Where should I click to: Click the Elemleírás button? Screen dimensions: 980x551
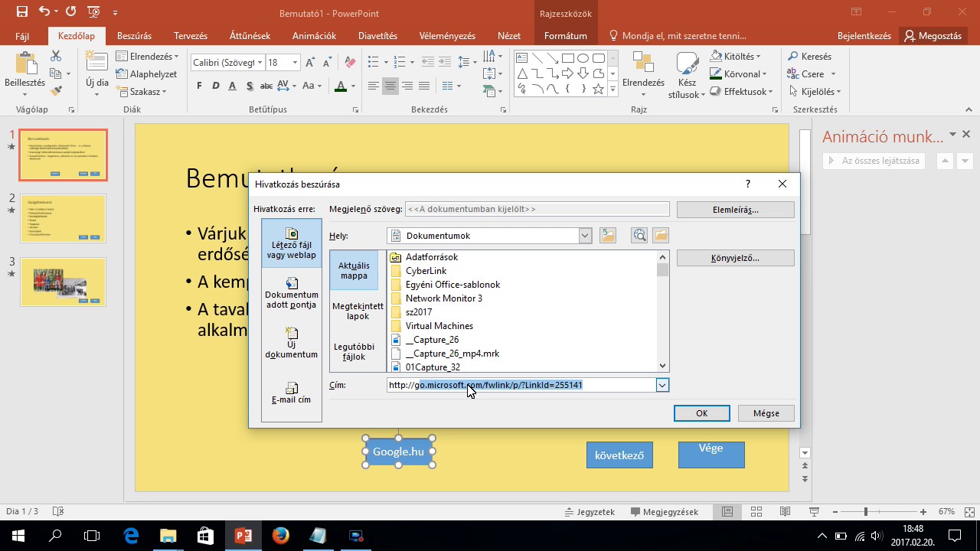(x=735, y=209)
